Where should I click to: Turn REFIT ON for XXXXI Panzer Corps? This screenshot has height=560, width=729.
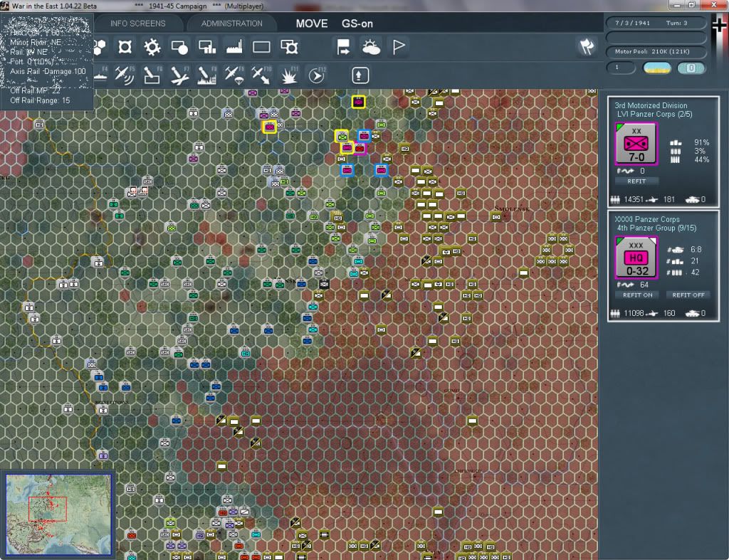637,295
